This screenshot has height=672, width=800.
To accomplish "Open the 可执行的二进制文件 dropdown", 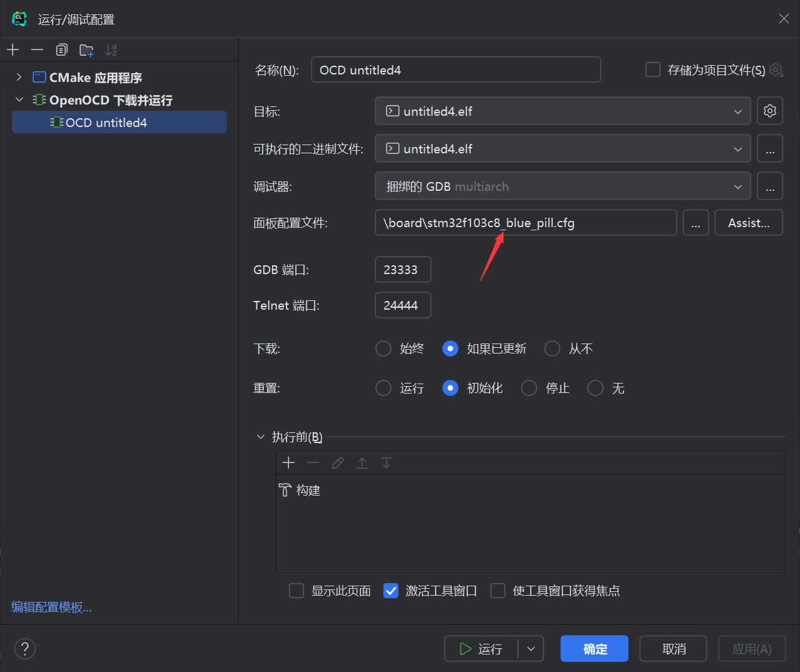I will click(563, 149).
